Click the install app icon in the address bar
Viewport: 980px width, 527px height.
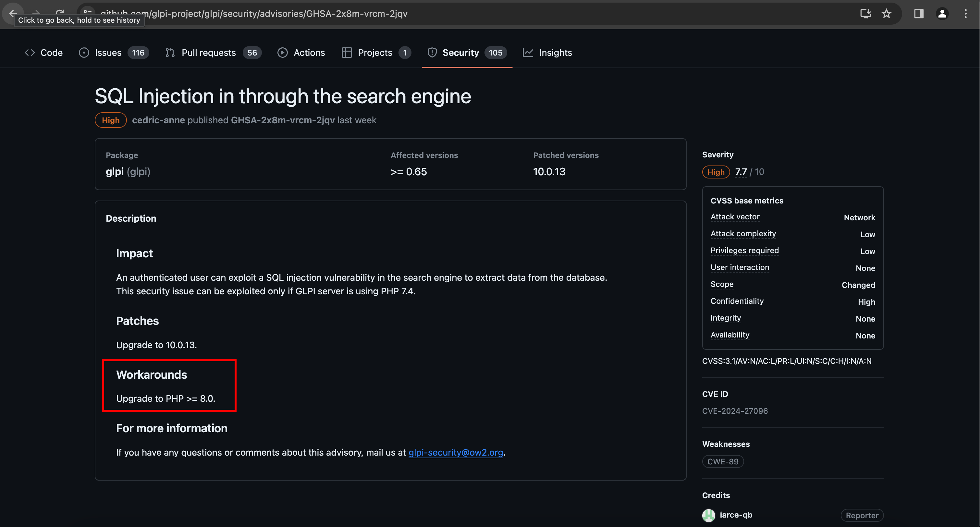[x=865, y=14]
